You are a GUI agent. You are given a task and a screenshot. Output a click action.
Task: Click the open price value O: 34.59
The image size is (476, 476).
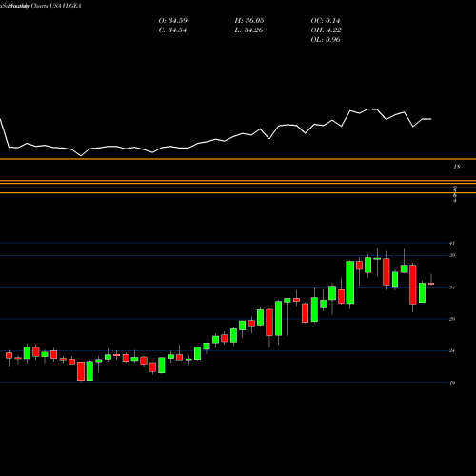pyautogui.click(x=173, y=21)
